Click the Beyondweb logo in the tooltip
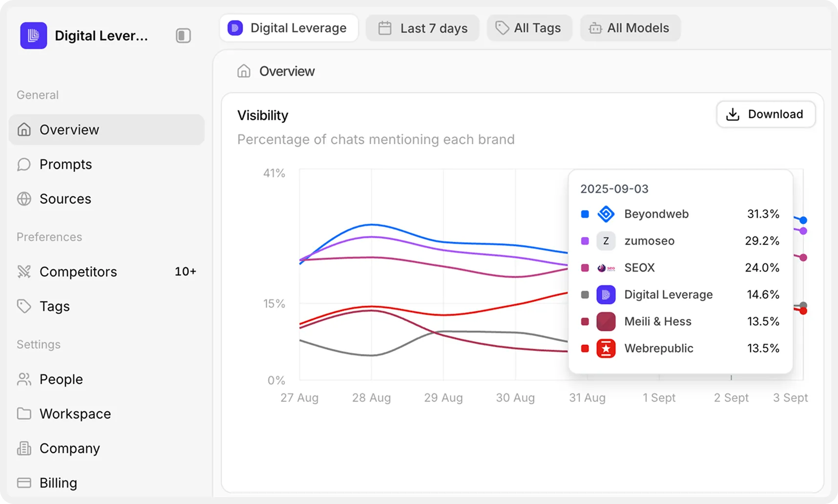 tap(606, 214)
